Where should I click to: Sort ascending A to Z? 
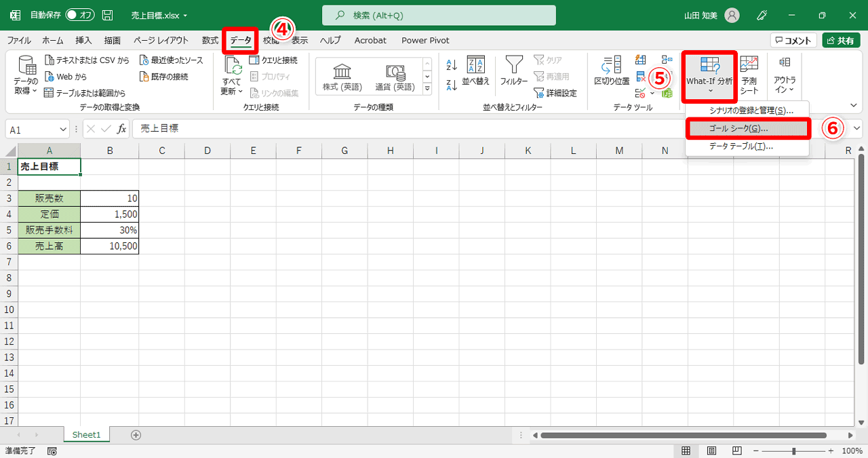coord(452,65)
